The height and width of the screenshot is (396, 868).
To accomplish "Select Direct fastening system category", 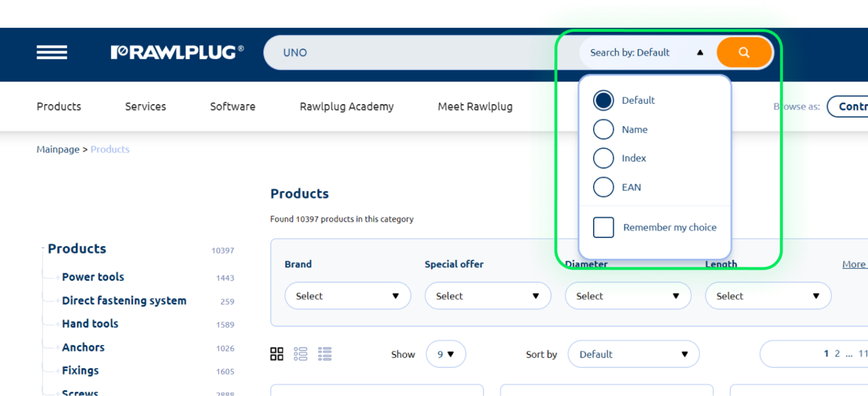I will point(124,300).
